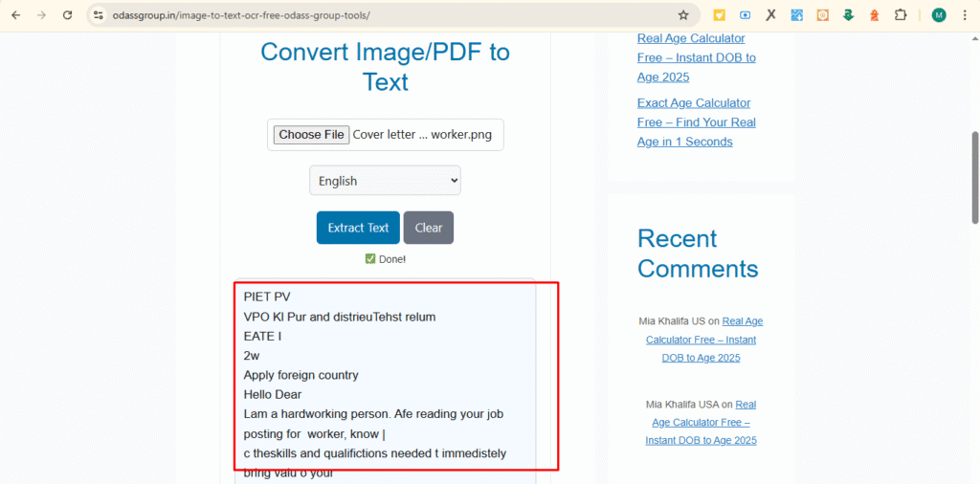Open the yellow heart extension
The image size is (980, 484).
pyautogui.click(x=720, y=15)
